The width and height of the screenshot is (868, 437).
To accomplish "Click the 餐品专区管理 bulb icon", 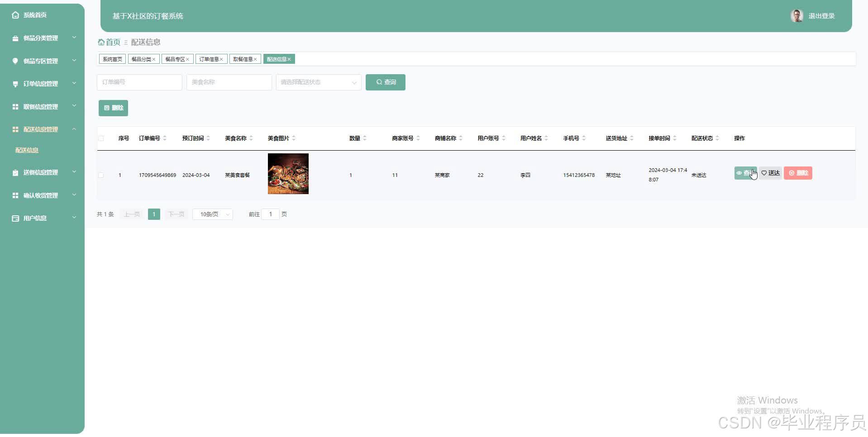I will click(x=15, y=61).
